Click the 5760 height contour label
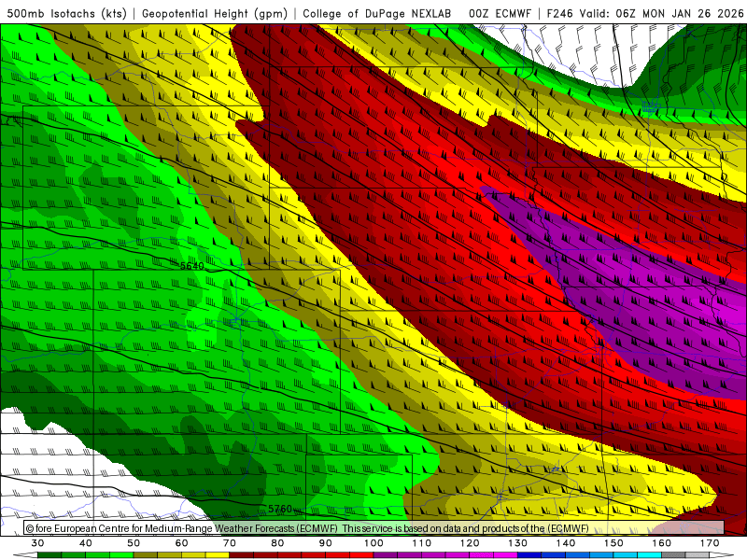747x560 pixels. (x=280, y=509)
